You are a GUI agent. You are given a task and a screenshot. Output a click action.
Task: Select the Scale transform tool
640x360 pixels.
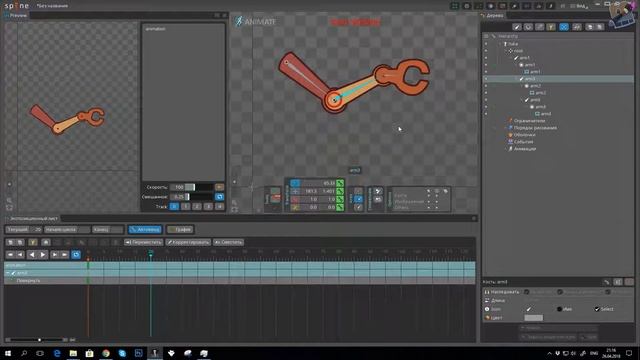coord(295,199)
